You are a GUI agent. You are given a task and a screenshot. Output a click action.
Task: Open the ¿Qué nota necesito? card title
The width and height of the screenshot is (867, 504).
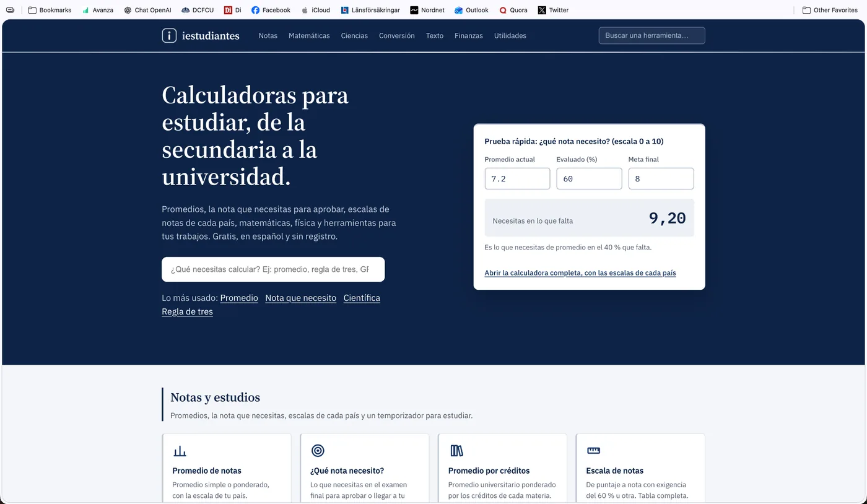(347, 471)
